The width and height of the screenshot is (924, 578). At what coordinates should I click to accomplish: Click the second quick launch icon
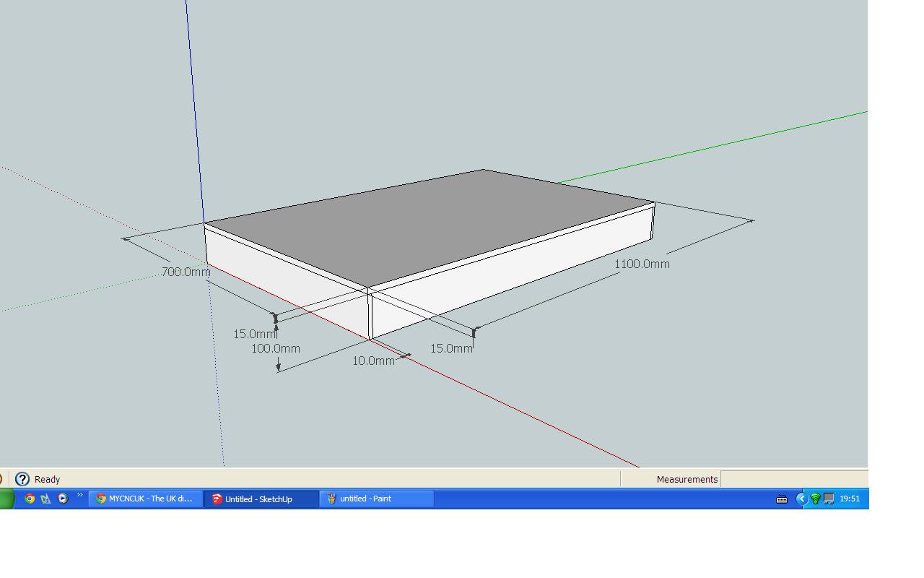tap(46, 499)
